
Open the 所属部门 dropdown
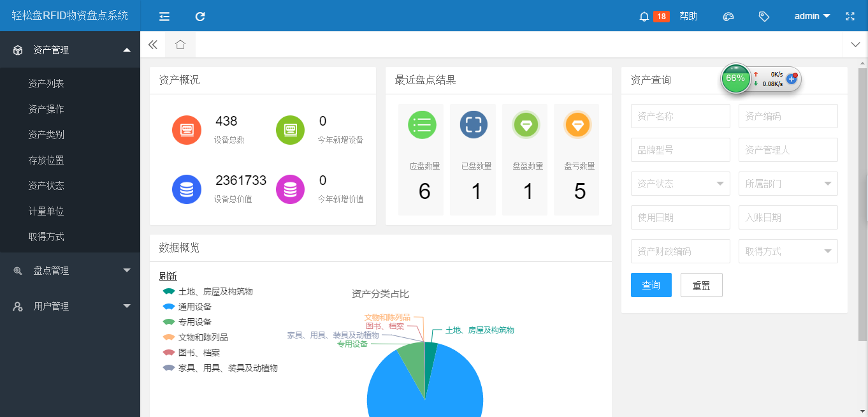[x=788, y=184]
